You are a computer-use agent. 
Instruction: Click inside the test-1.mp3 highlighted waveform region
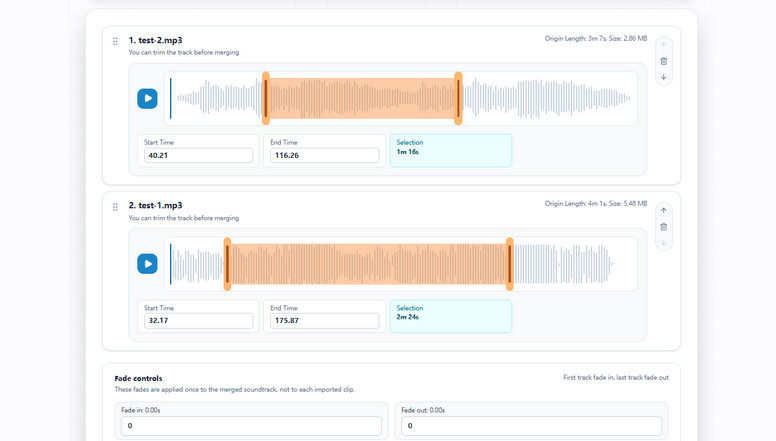point(368,264)
